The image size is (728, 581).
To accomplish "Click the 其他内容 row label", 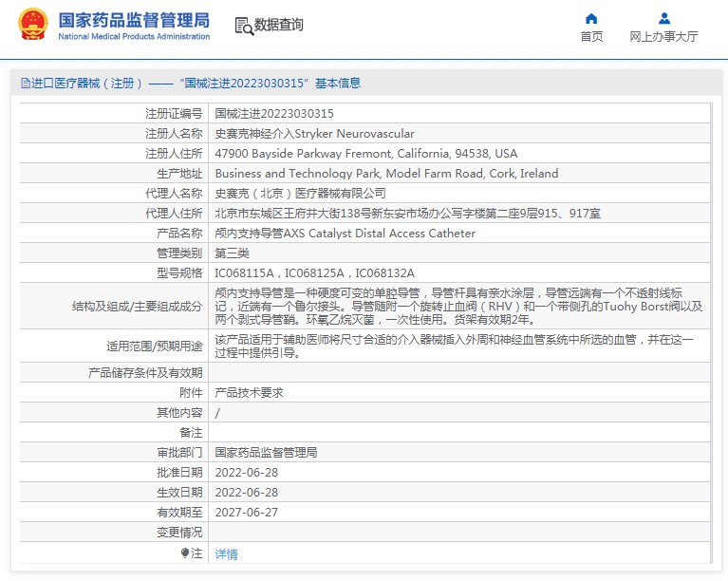I will [x=179, y=413].
